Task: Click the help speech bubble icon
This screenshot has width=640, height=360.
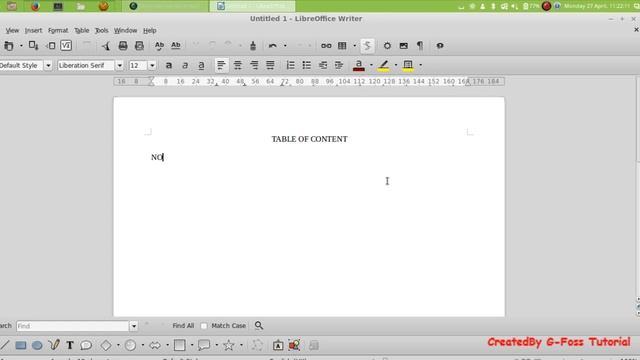Action: [440, 46]
